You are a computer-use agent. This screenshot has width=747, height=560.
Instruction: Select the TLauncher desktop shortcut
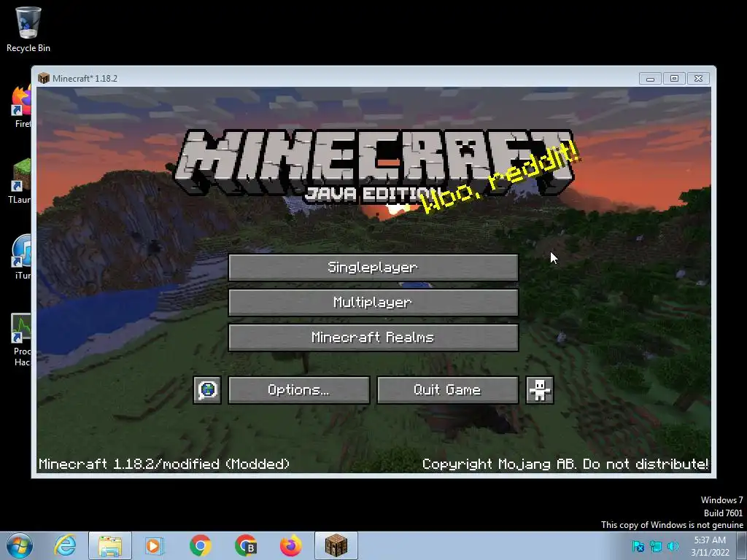click(20, 181)
